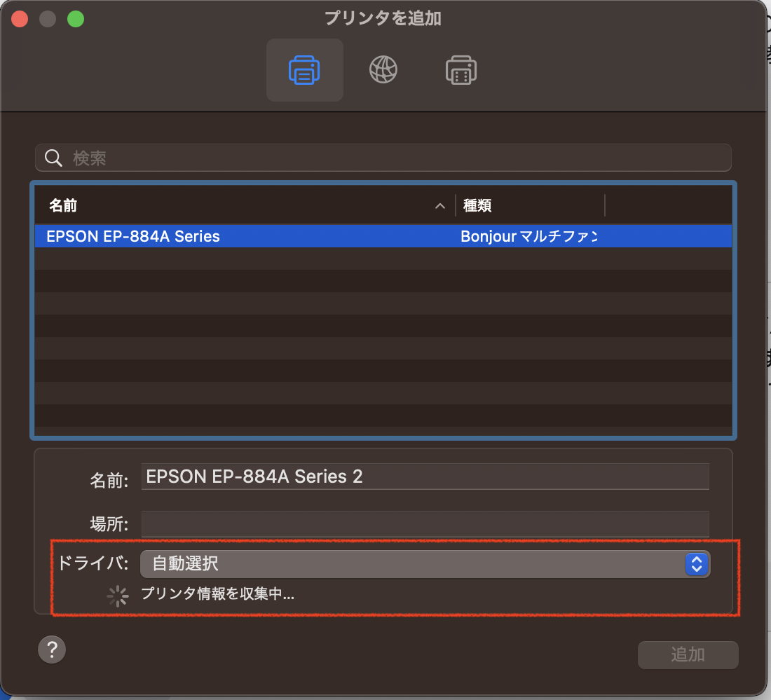
Task: Click the 場所 location field
Action: point(425,523)
